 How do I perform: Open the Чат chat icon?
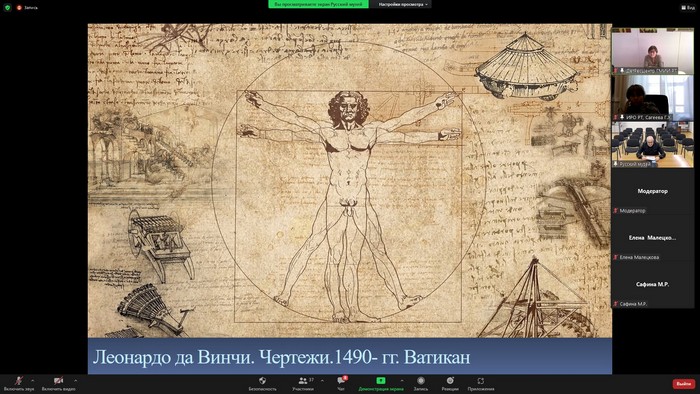[x=342, y=383]
